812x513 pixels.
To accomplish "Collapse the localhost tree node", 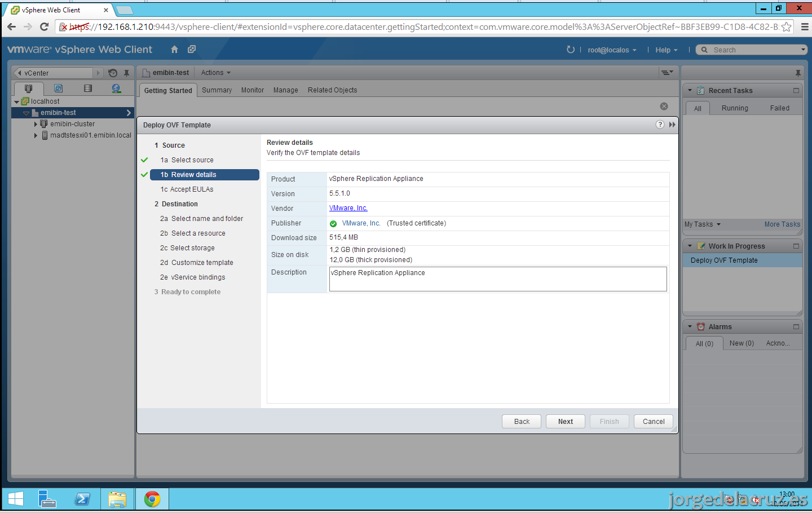I will click(x=16, y=102).
